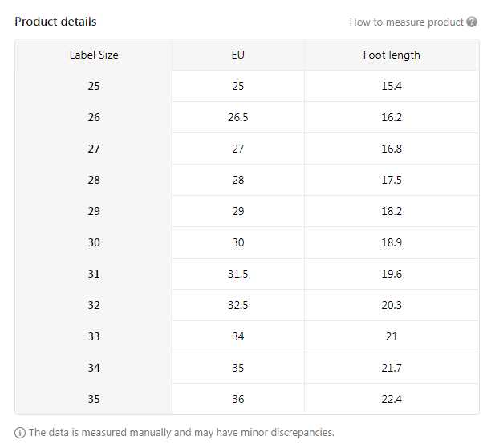Click the foot length 21.7 cell

tap(392, 368)
